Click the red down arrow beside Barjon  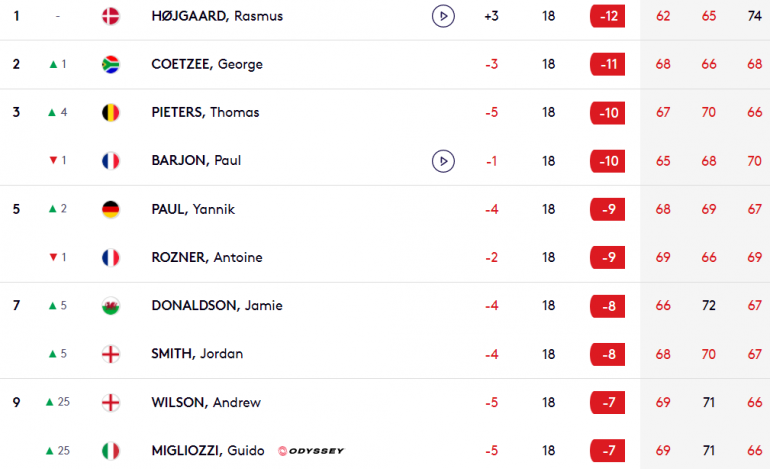pyautogui.click(x=54, y=160)
